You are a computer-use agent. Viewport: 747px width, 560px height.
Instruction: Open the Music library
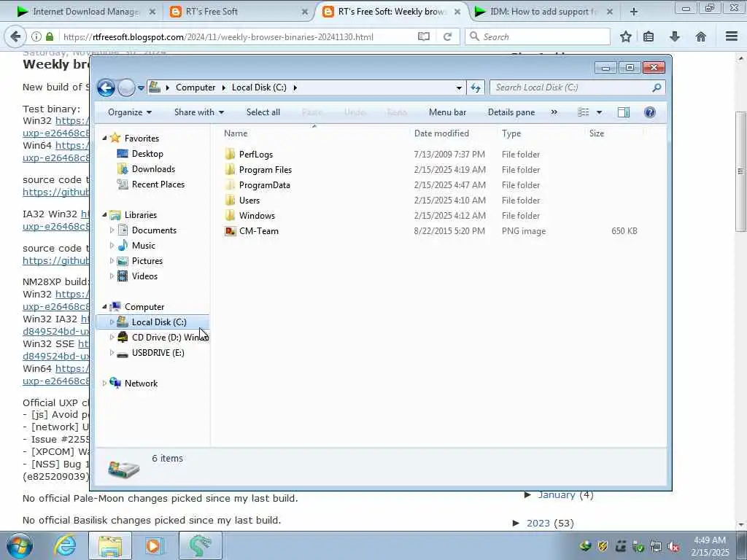144,246
